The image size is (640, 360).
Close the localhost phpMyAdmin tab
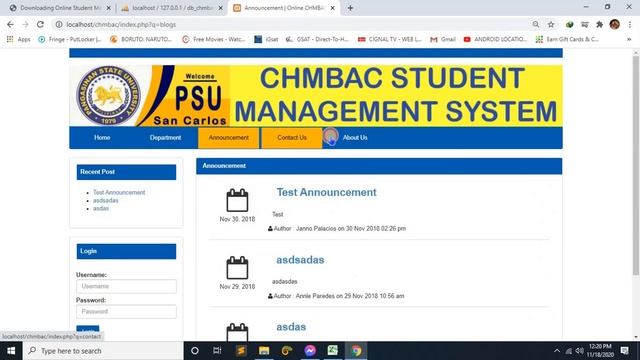(220, 8)
